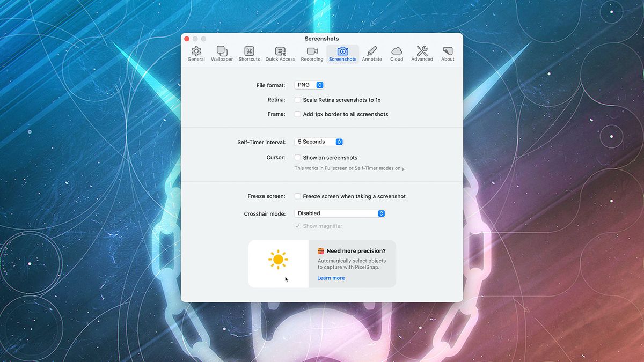Close the Screenshots preferences window
Viewport: 644px width, 362px height.
[x=187, y=39]
